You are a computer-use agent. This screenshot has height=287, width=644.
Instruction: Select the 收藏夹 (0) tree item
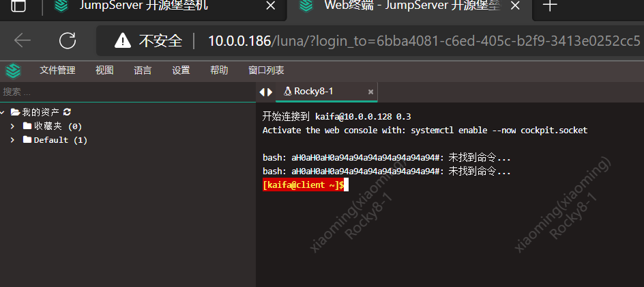tap(58, 126)
